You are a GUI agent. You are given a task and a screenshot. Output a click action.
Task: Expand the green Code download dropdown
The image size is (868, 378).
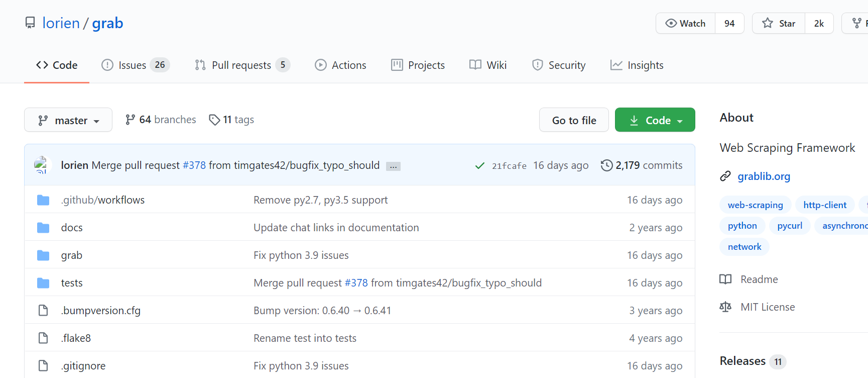[x=655, y=120]
